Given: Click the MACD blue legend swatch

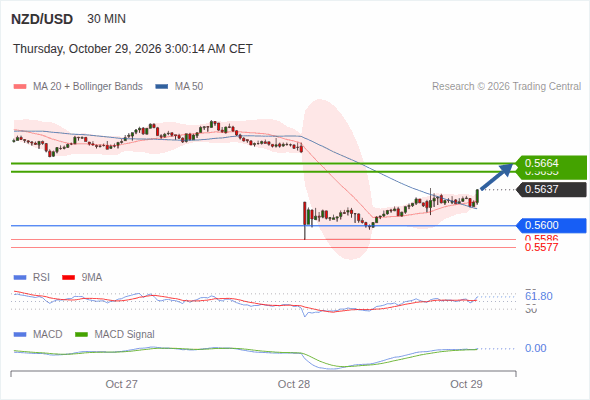Looking at the screenshot, I should [x=20, y=335].
